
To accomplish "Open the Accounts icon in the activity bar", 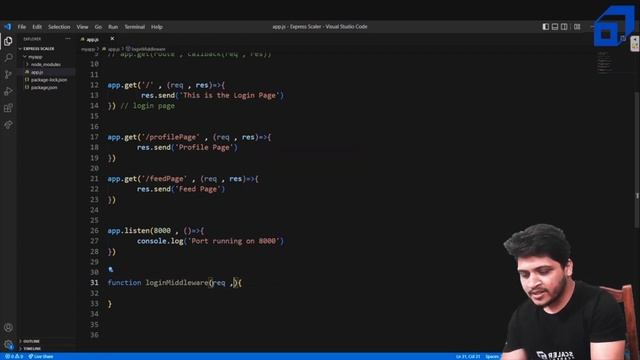I will [x=8, y=327].
